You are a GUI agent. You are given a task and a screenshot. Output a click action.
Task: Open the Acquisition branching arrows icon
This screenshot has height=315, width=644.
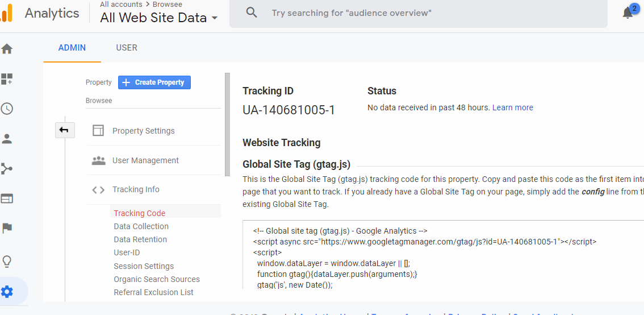coord(7,169)
